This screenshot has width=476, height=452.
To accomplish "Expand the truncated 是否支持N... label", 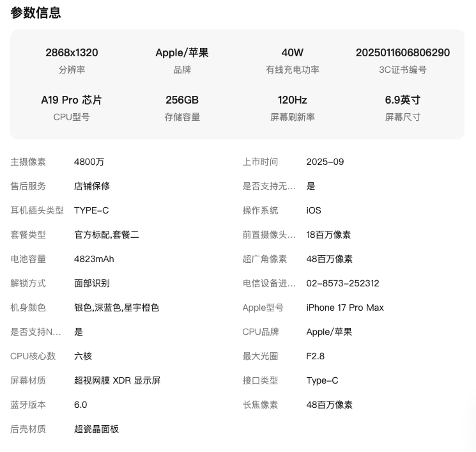I will pyautogui.click(x=36, y=332).
